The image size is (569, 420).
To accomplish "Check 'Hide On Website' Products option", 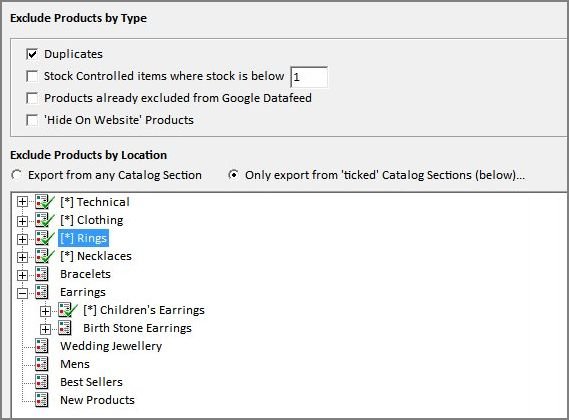I will pos(32,120).
